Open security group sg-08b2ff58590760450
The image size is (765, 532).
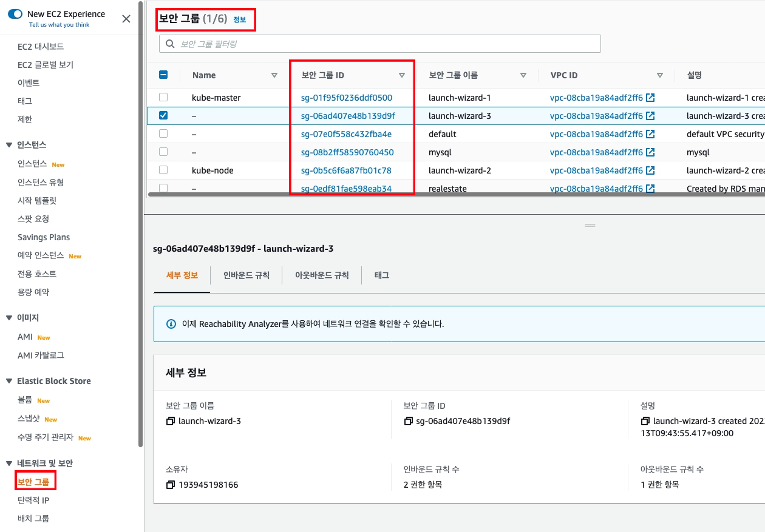[x=347, y=152]
